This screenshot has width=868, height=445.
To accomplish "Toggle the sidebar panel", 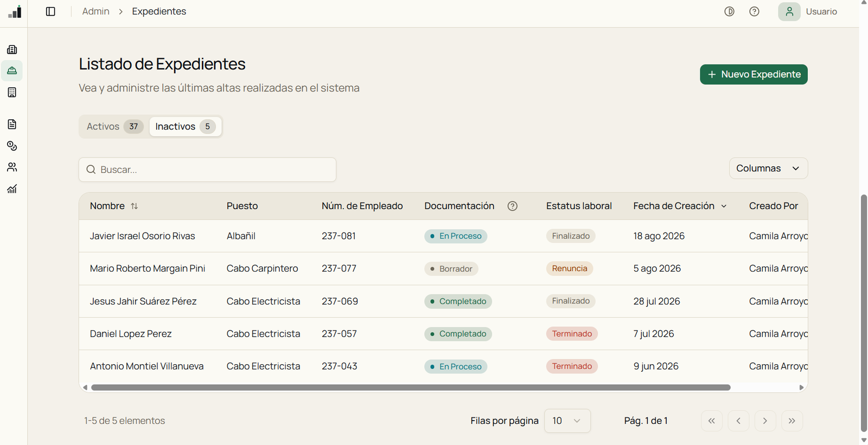I will pos(50,11).
